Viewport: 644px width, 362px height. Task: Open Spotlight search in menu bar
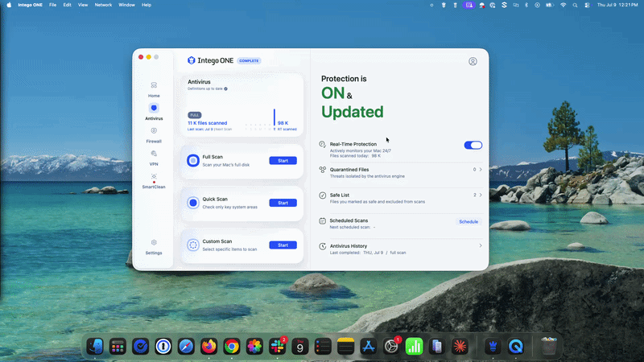(575, 5)
